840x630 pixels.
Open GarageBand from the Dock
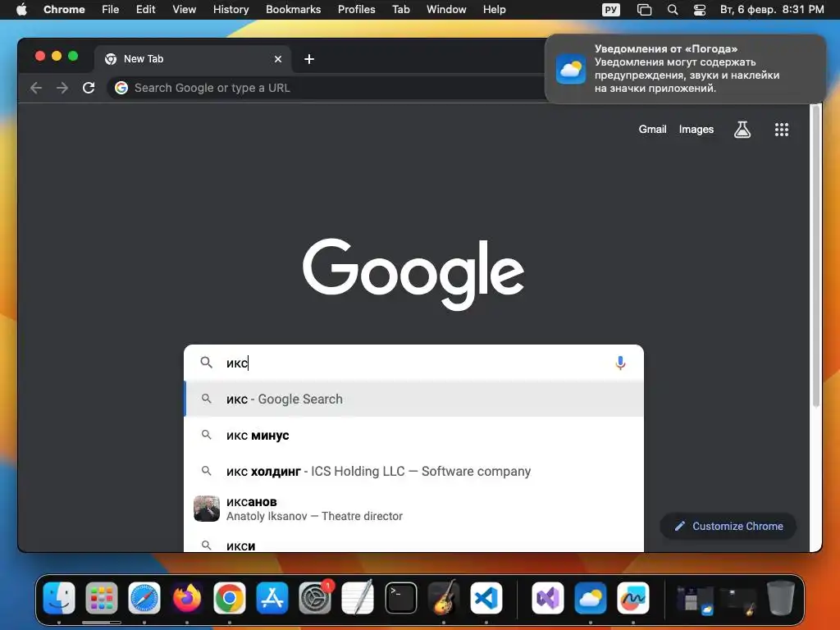444,598
